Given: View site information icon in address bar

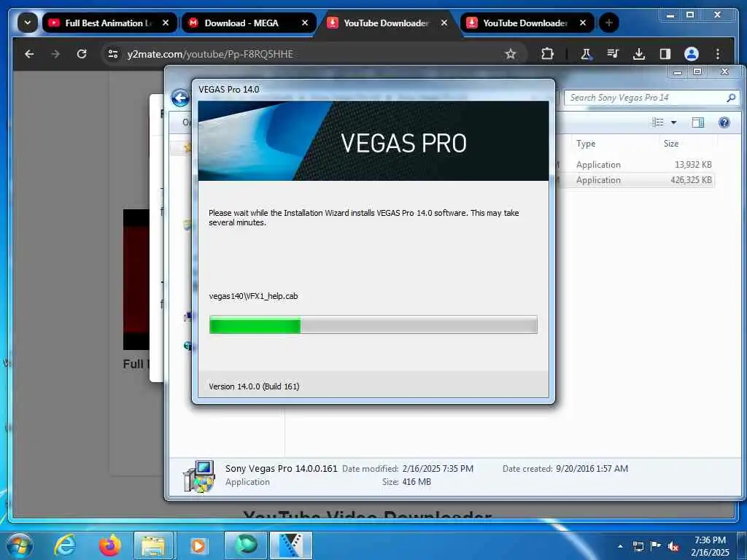Looking at the screenshot, I should point(113,54).
